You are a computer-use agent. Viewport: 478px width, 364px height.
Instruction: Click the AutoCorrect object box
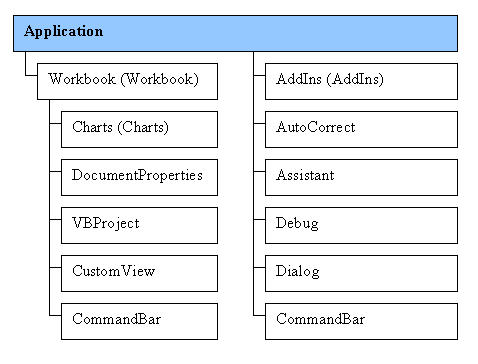tap(361, 129)
